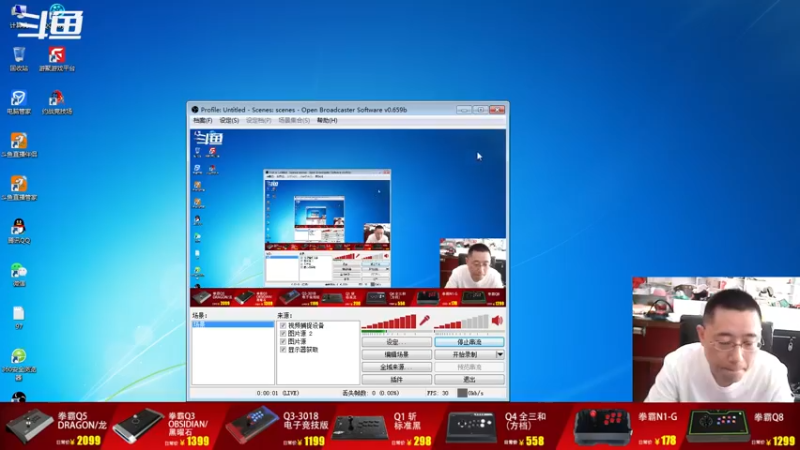
Task: Toggle the 图片源 2 source checkbox
Action: coord(283,334)
